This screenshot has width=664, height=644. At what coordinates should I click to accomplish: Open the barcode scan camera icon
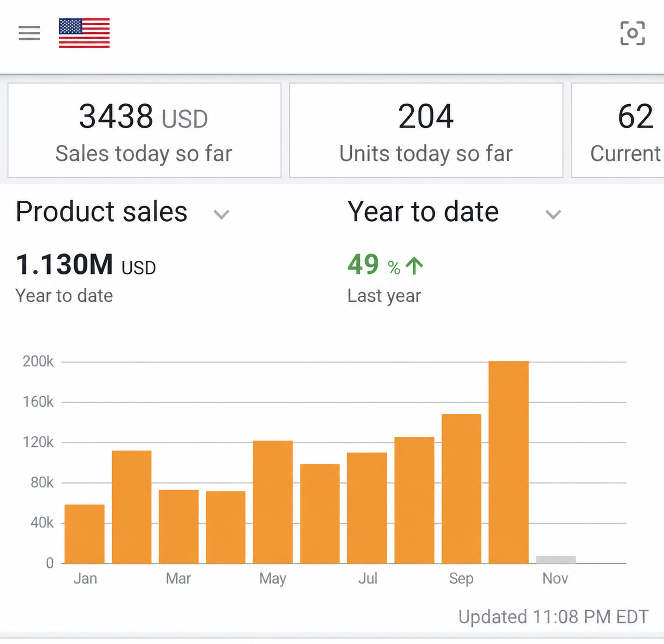632,33
